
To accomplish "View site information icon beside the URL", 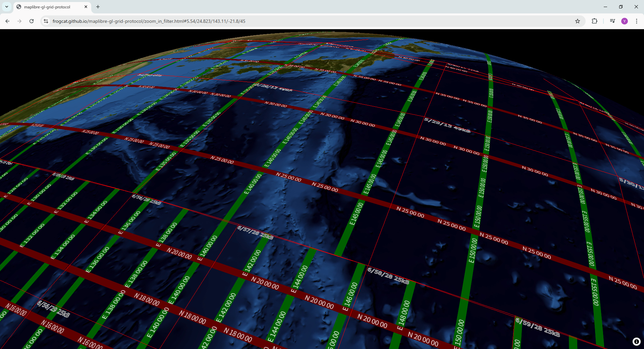I will [46, 21].
